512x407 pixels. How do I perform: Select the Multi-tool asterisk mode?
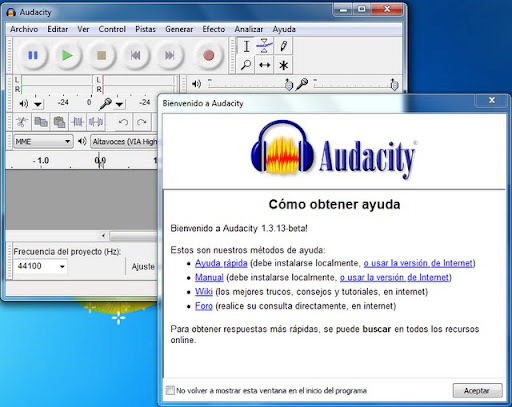(x=283, y=65)
